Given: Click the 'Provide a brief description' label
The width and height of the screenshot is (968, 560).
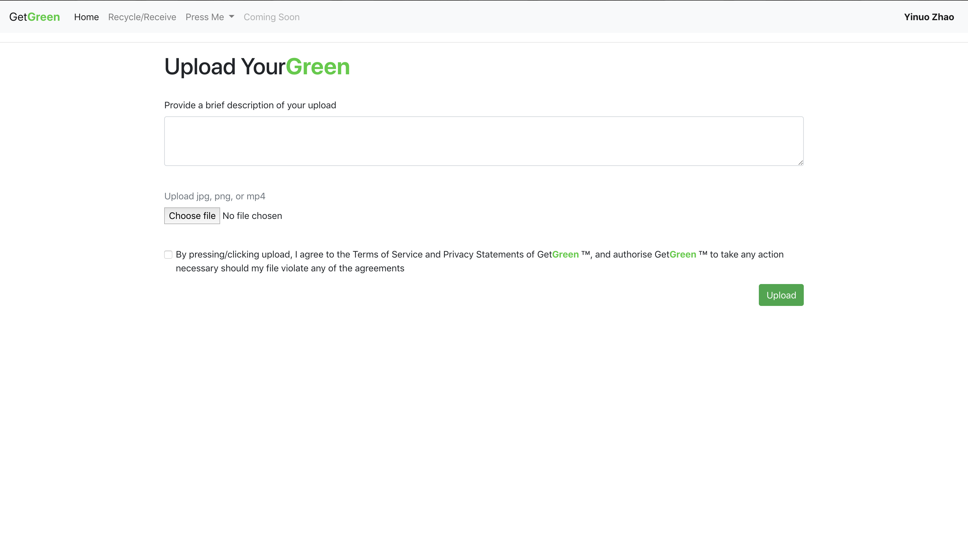Looking at the screenshot, I should click(250, 105).
